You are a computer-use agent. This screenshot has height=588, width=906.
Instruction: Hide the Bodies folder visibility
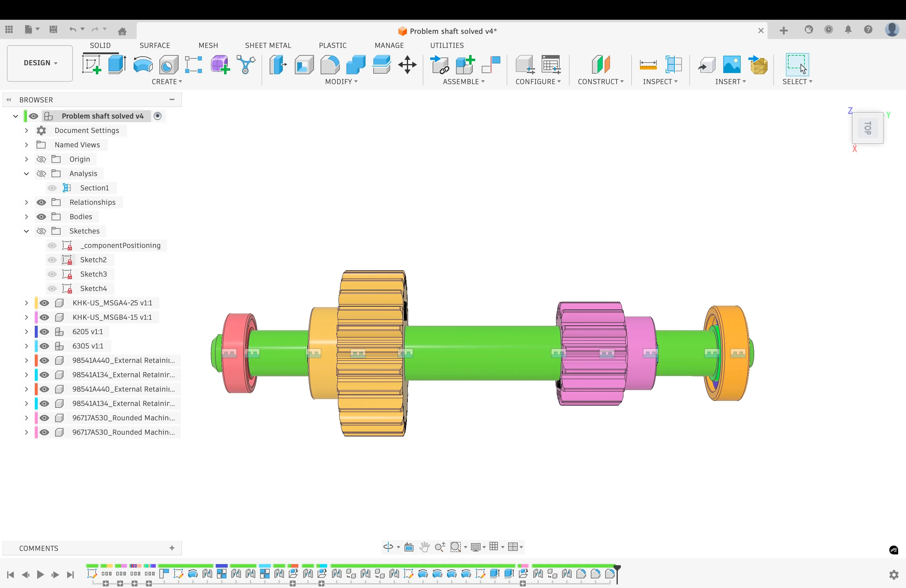pos(41,217)
